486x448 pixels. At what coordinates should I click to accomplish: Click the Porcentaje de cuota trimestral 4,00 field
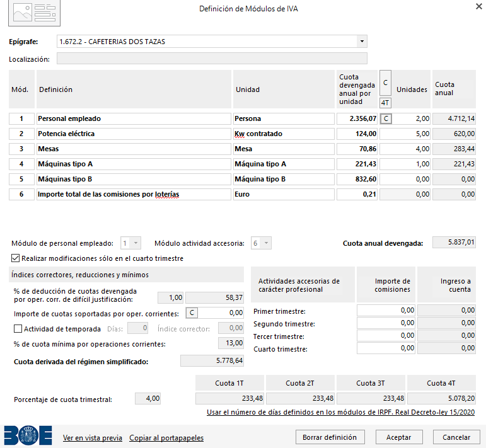coord(148,398)
